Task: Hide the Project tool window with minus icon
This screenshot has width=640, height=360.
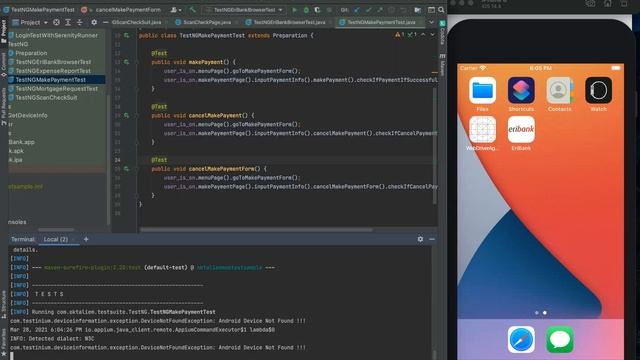Action: click(105, 22)
